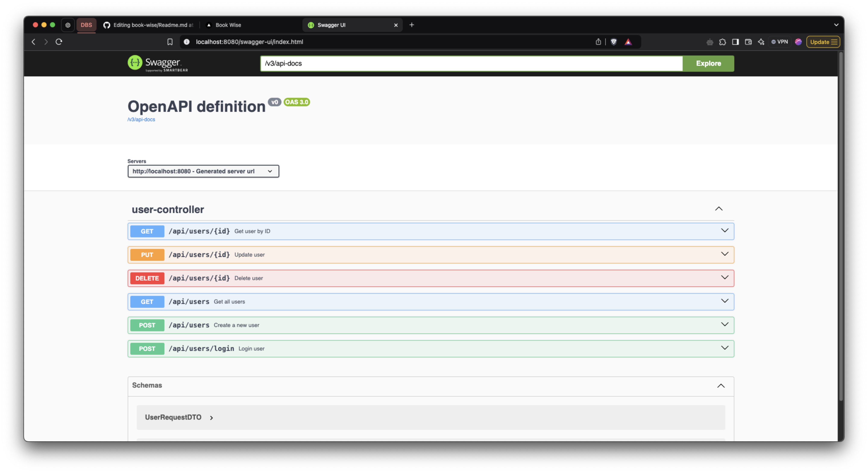This screenshot has width=868, height=473.
Task: Click the Leo AI sparkle icon
Action: (x=761, y=42)
